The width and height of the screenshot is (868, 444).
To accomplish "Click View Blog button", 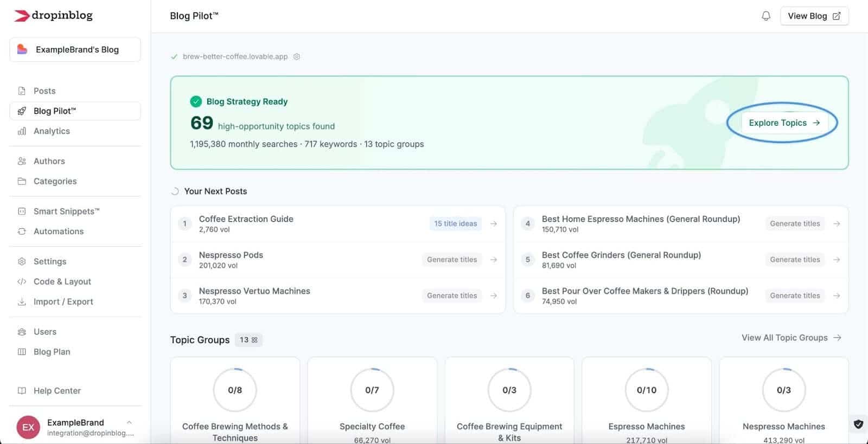I will tap(814, 16).
